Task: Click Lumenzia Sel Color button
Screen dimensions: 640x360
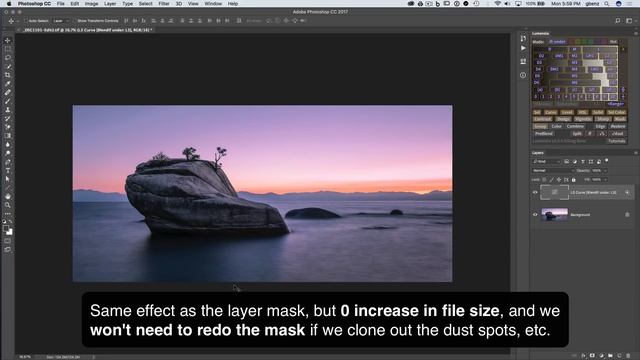Action: pos(616,112)
